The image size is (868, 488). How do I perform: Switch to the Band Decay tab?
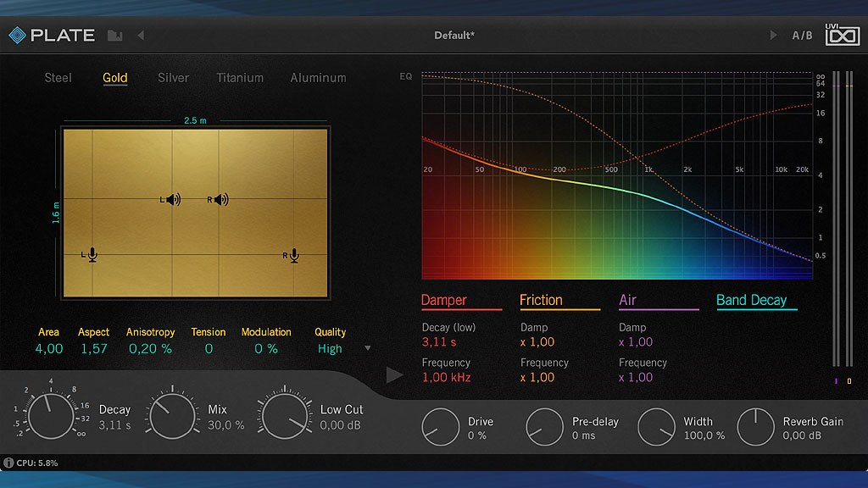751,300
